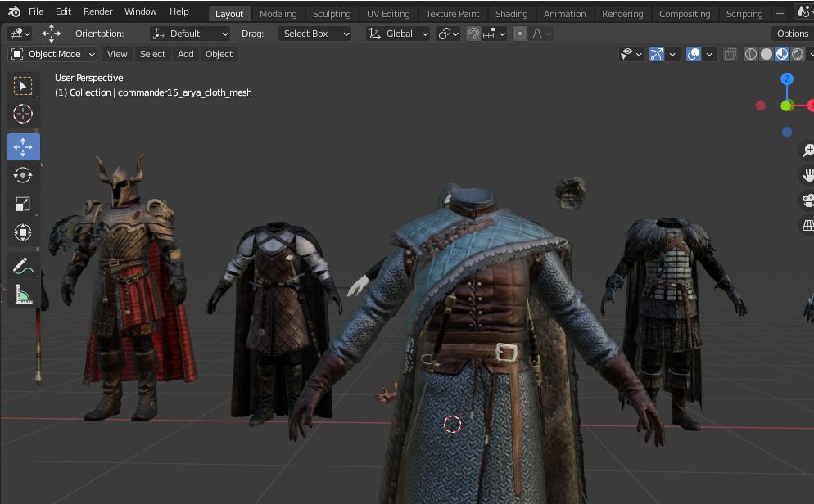Image resolution: width=814 pixels, height=504 pixels.
Task: Select the Transform tool
Action: [23, 232]
